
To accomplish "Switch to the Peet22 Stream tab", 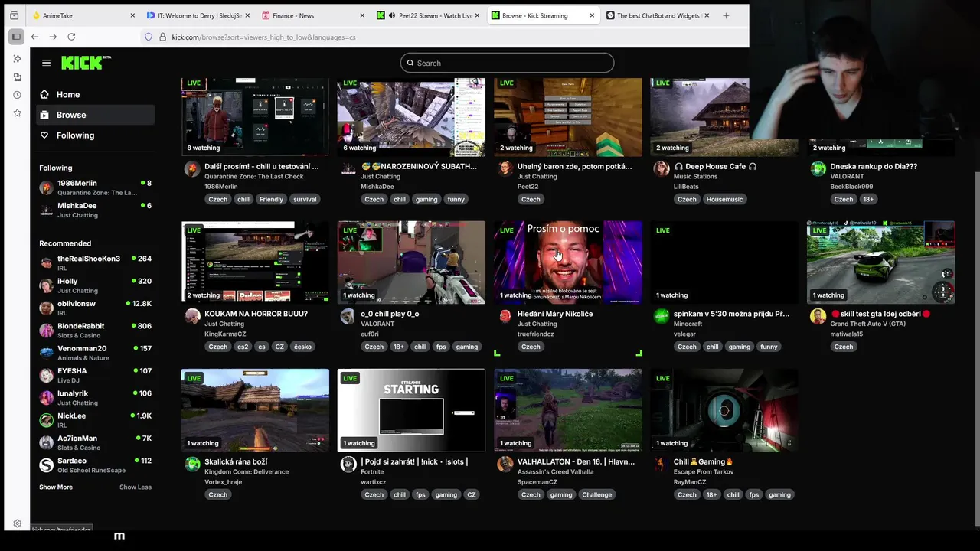I will pyautogui.click(x=429, y=15).
